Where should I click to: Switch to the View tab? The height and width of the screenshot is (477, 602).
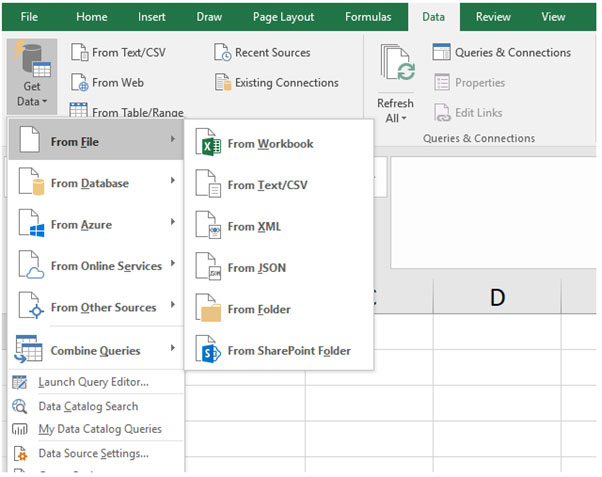click(553, 17)
